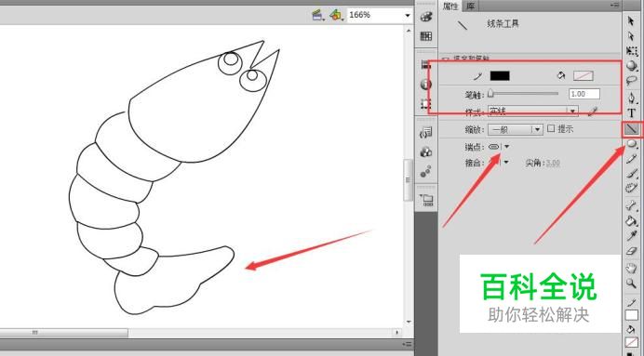The height and width of the screenshot is (356, 644).
Task: Select the Selection (black arrow) tool
Action: point(631,21)
